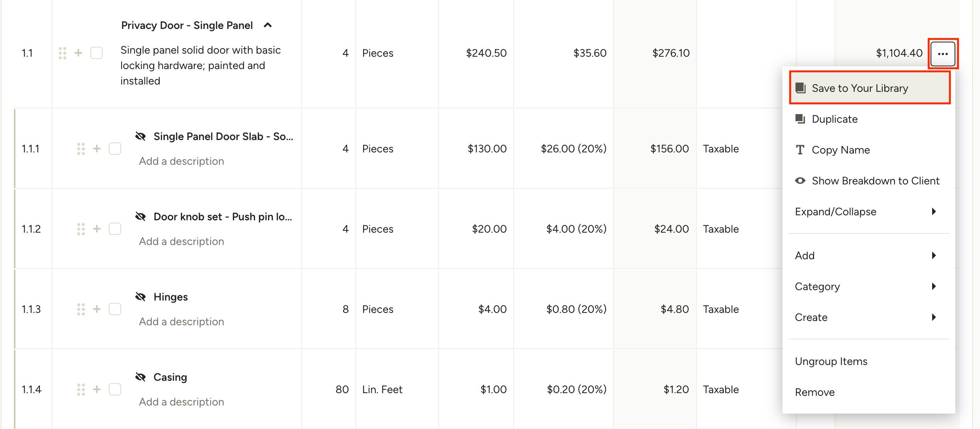Choose Save to Your Library
980x429 pixels.
click(870, 88)
